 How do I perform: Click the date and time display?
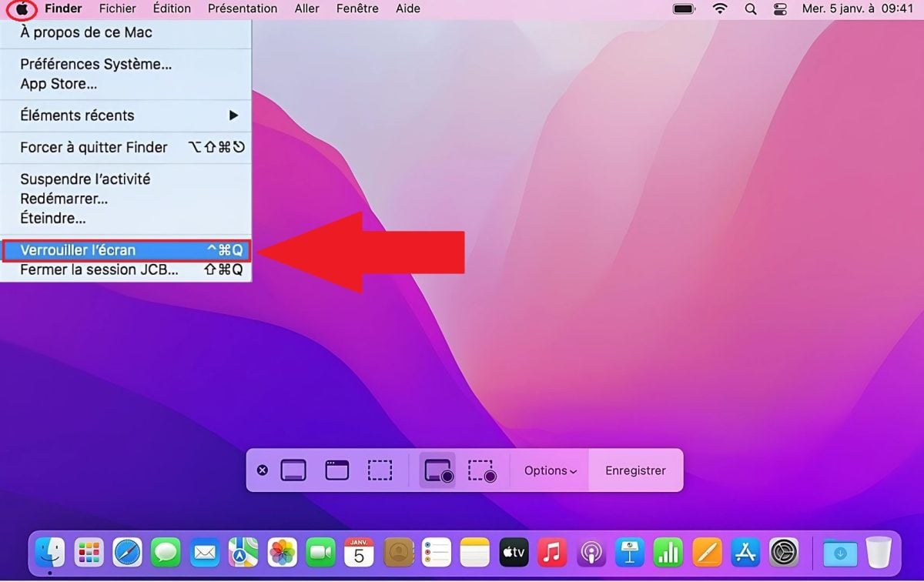[x=858, y=9]
